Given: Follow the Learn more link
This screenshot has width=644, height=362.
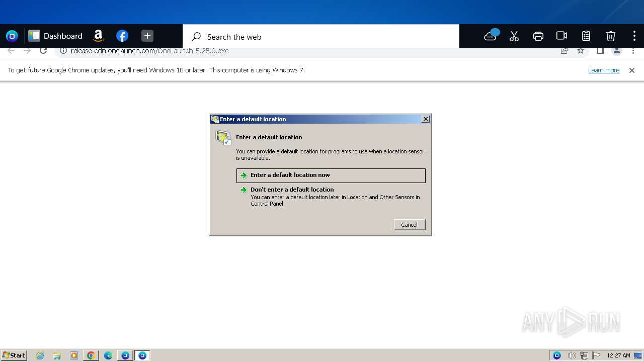Looking at the screenshot, I should tap(604, 70).
